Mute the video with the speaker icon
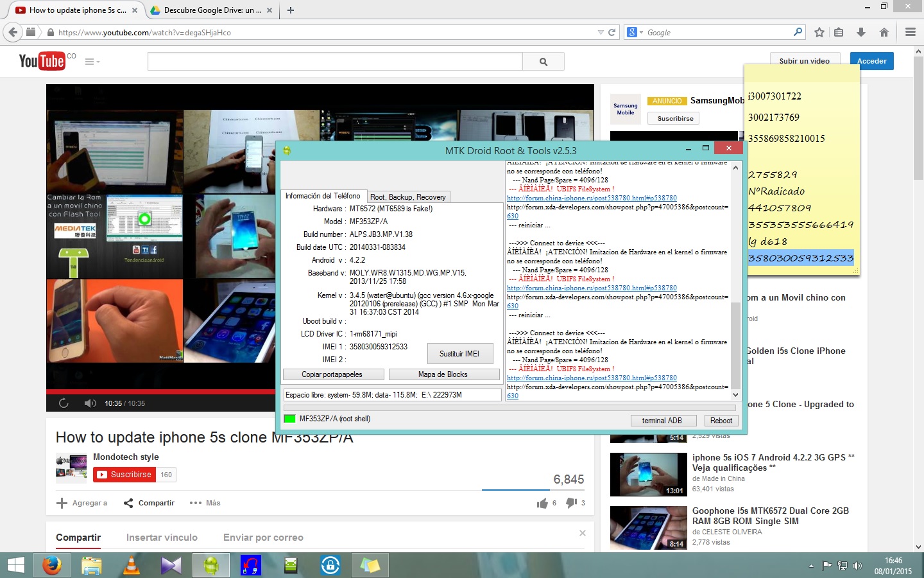 (90, 403)
